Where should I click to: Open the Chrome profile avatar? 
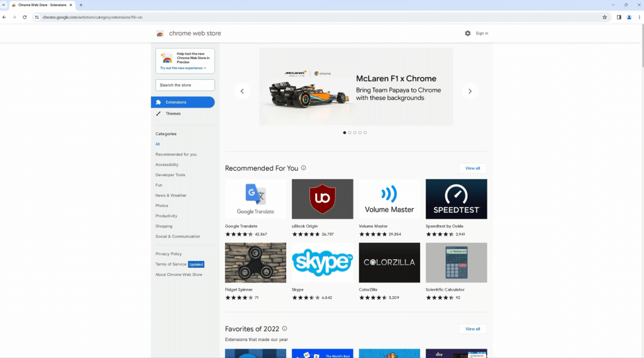point(629,17)
